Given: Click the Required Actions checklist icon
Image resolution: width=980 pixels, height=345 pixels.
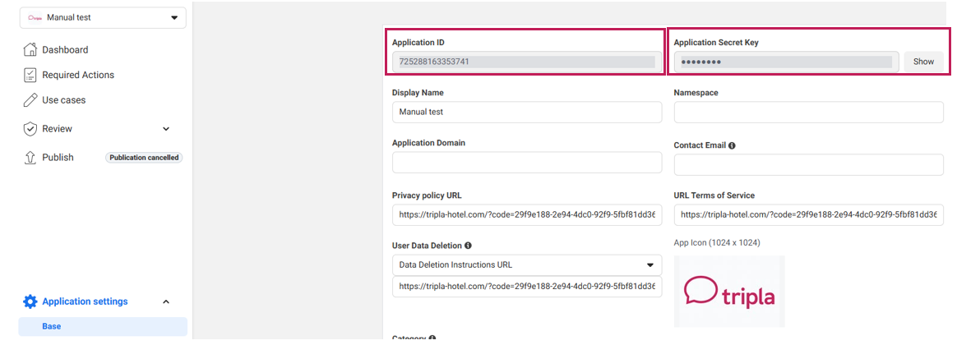Looking at the screenshot, I should click(30, 75).
